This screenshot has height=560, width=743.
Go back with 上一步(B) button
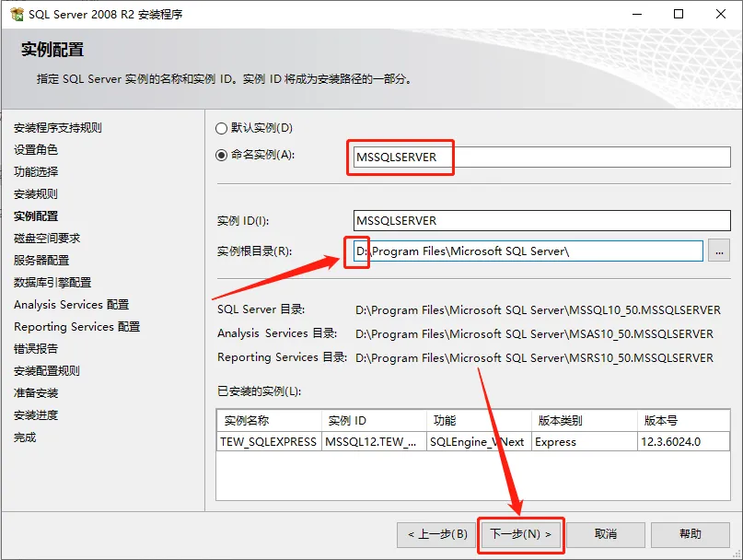pyautogui.click(x=437, y=534)
